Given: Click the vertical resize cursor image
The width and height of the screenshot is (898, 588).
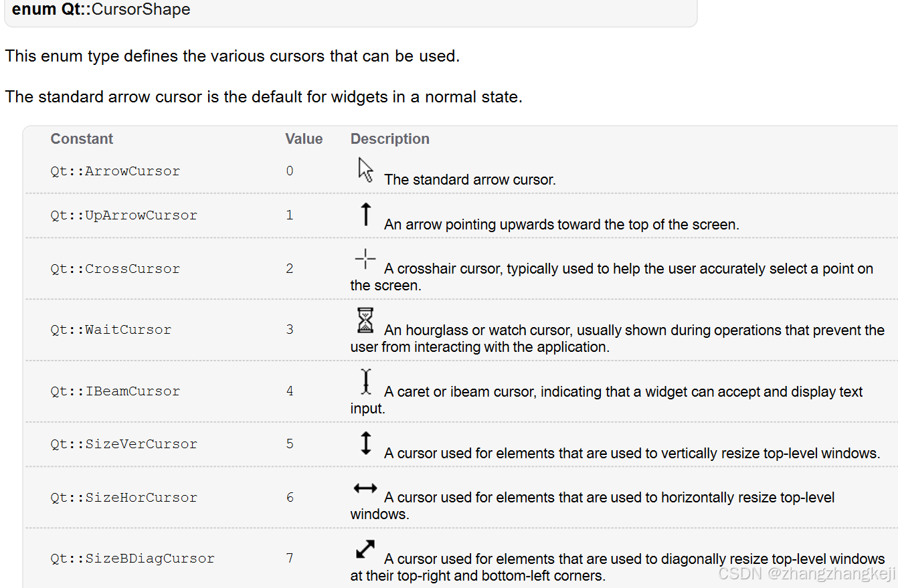Looking at the screenshot, I should click(x=365, y=444).
